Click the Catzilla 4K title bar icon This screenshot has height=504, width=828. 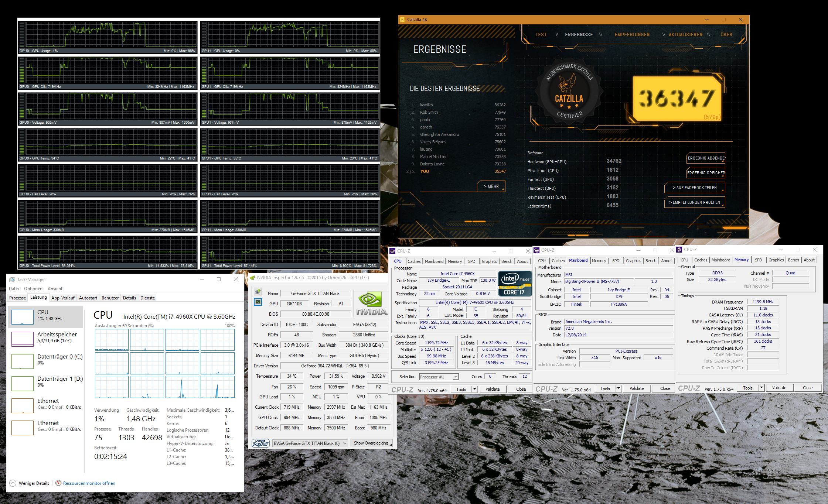[x=402, y=20]
